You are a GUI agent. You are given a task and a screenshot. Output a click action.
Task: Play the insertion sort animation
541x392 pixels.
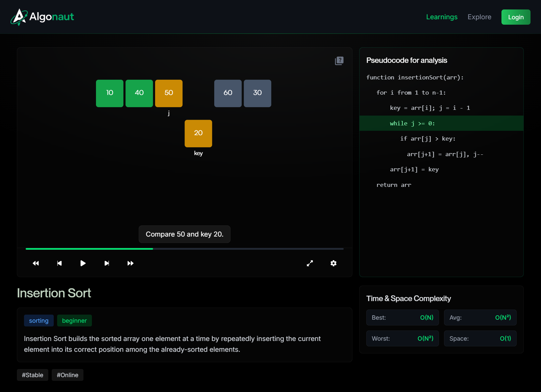[83, 263]
